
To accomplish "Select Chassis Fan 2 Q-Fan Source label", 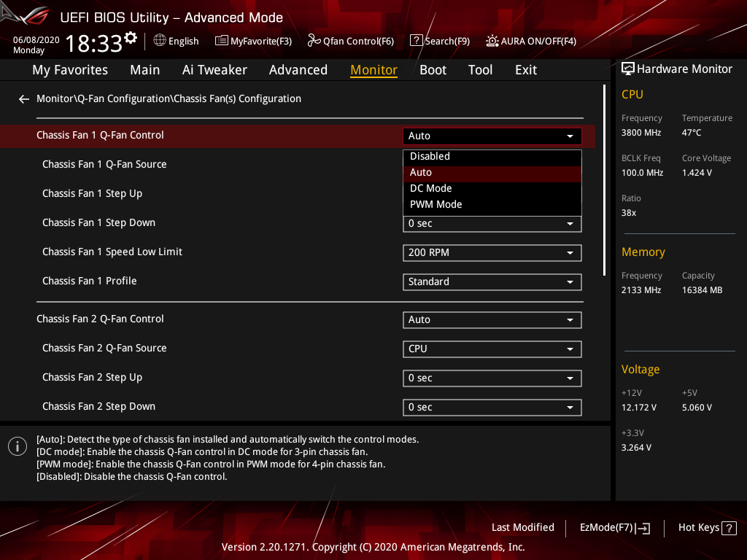I will [x=104, y=348].
